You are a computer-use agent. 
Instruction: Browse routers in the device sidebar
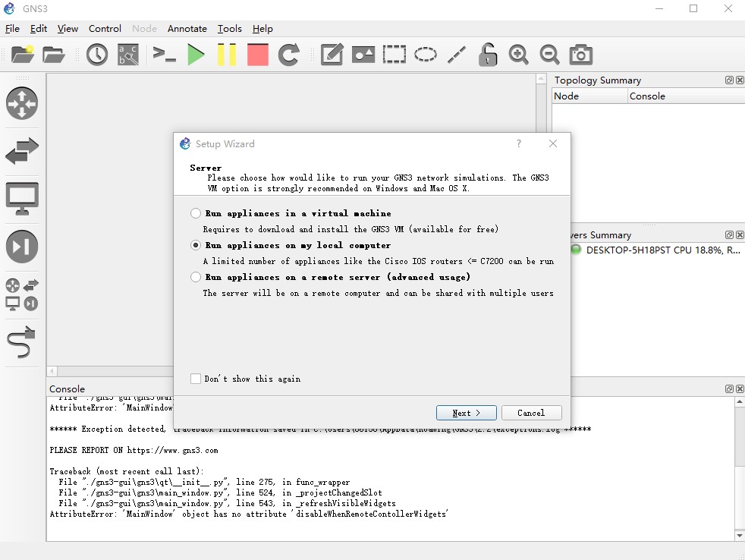pos(22,103)
